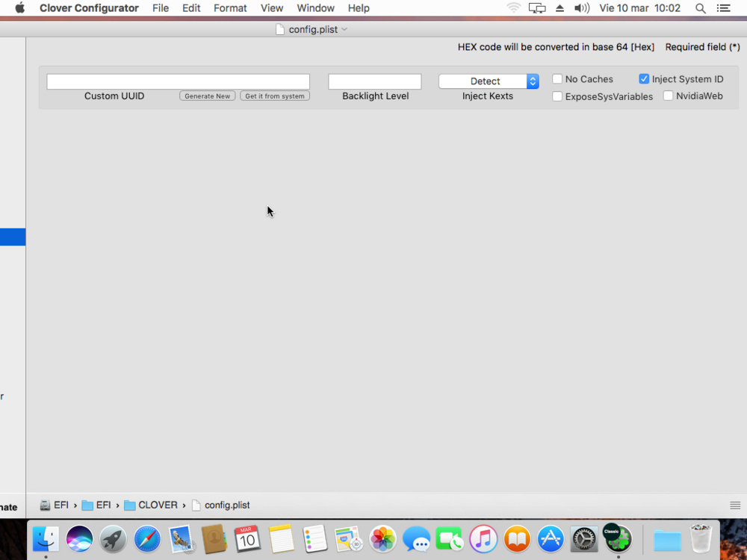Click the eject icon in menu bar

click(x=560, y=7)
